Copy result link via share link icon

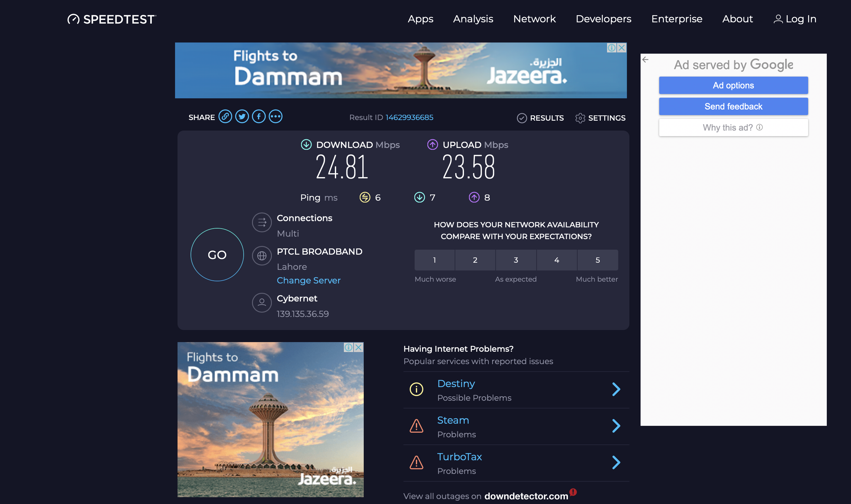225,117
